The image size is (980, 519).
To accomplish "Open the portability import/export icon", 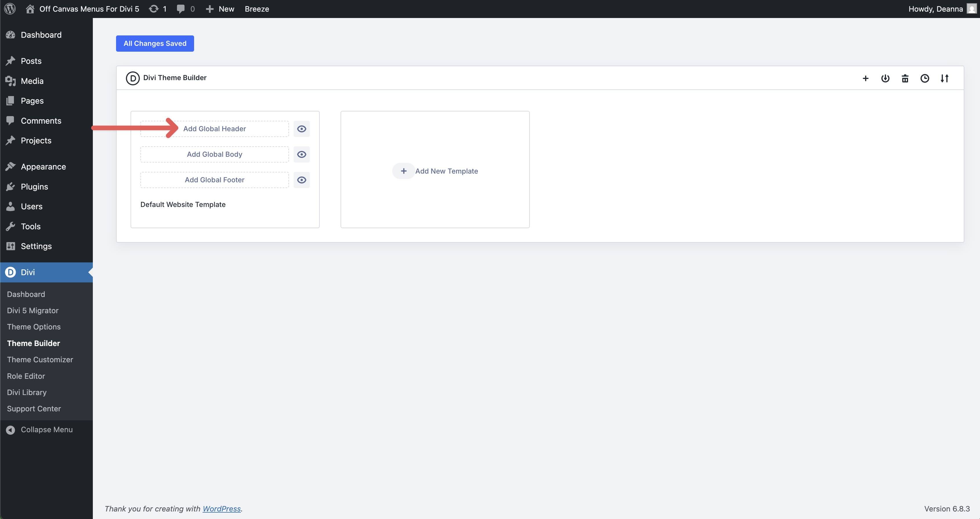I will coord(885,78).
